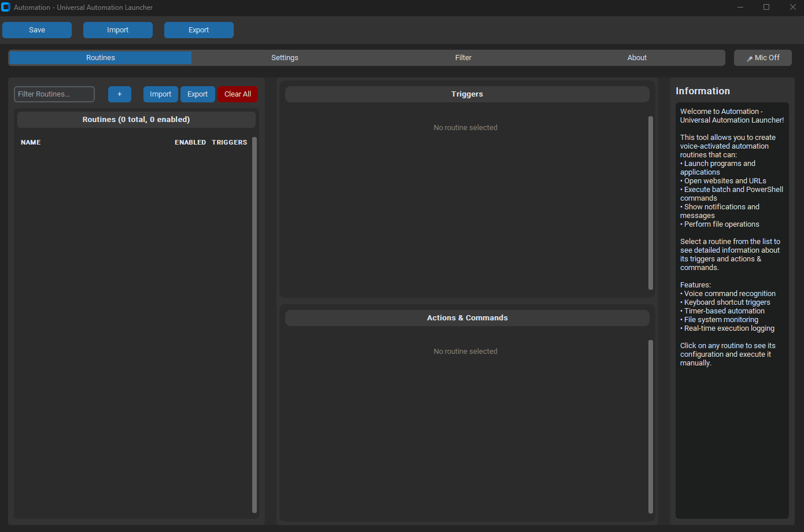Screen dimensions: 804x532
Task: Open the About tab
Action: point(637,58)
